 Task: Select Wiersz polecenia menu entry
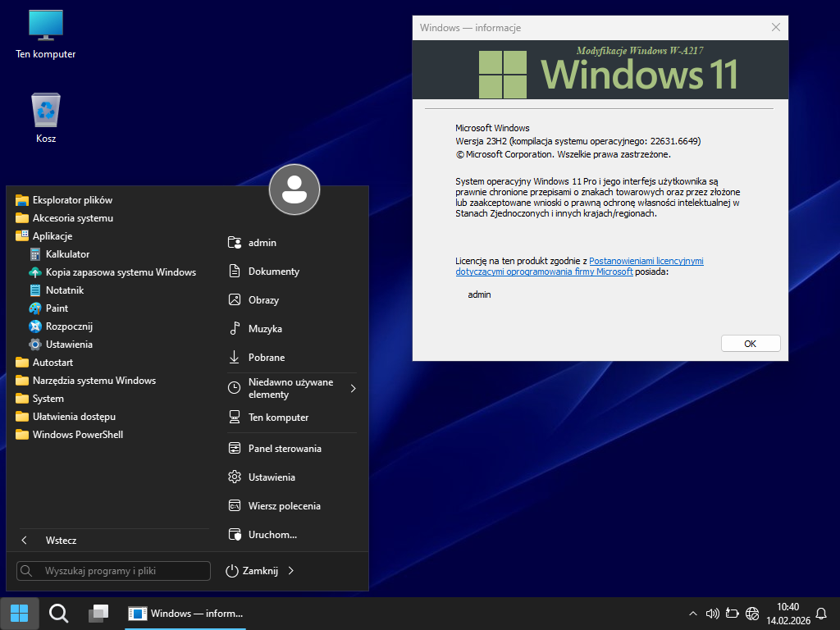[x=284, y=506]
